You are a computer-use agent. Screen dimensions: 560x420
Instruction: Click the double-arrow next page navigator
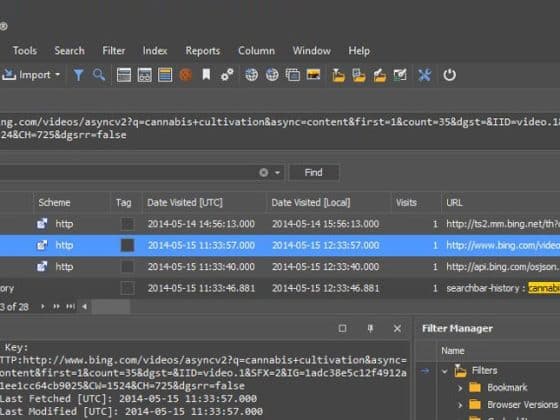[x=56, y=306]
